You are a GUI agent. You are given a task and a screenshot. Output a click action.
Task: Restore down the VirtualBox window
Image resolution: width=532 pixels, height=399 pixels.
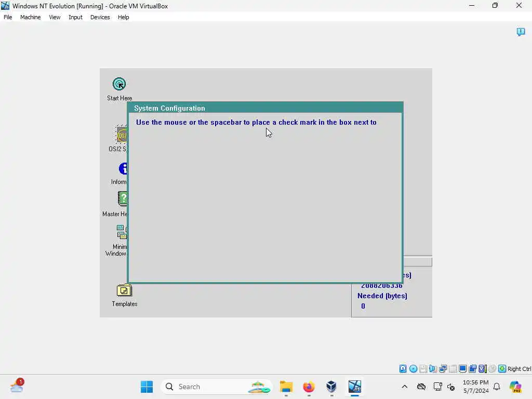(x=495, y=6)
